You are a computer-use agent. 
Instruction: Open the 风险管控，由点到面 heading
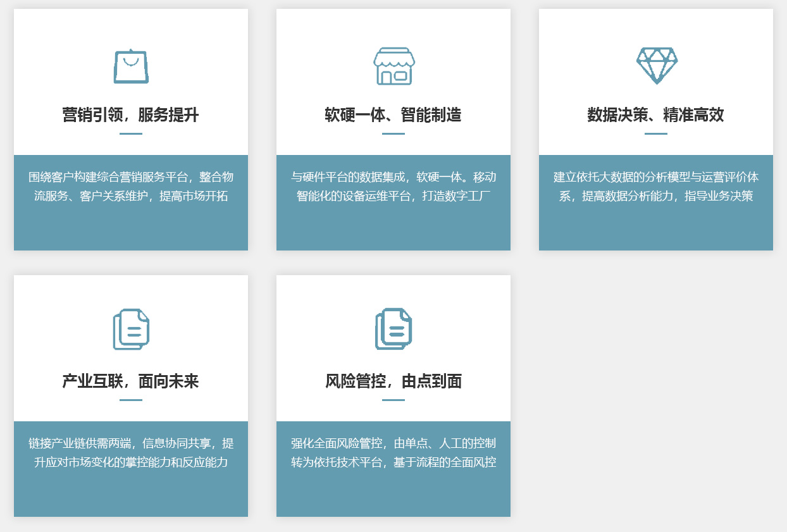[393, 381]
